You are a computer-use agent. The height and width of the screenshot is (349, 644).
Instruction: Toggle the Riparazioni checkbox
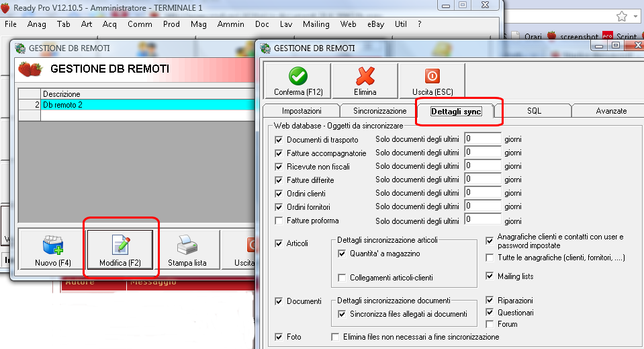click(x=490, y=300)
